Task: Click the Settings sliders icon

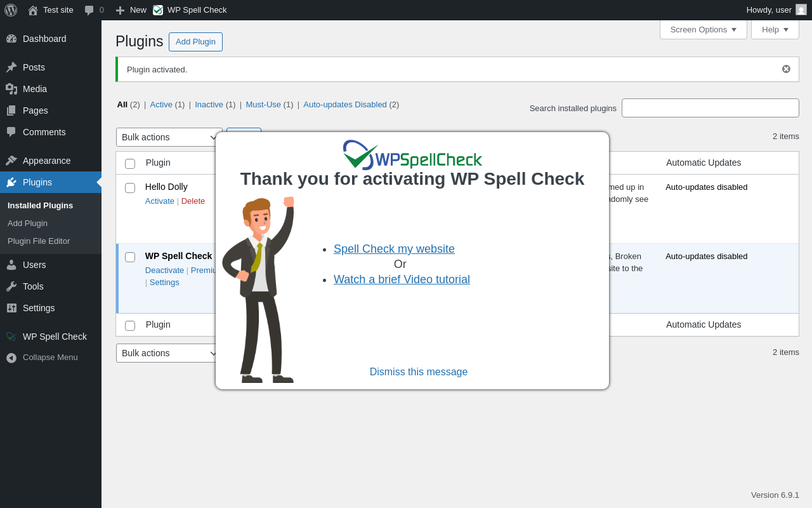Action: (11, 308)
